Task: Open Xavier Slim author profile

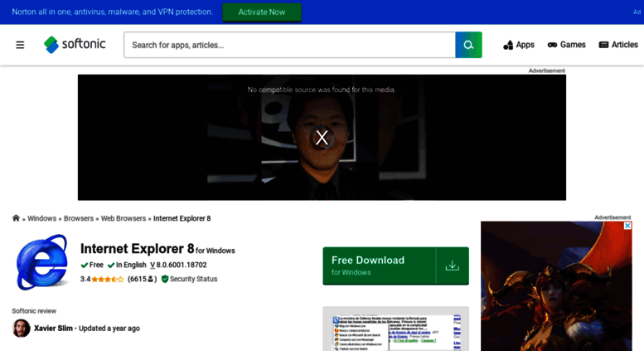Action: pos(53,329)
